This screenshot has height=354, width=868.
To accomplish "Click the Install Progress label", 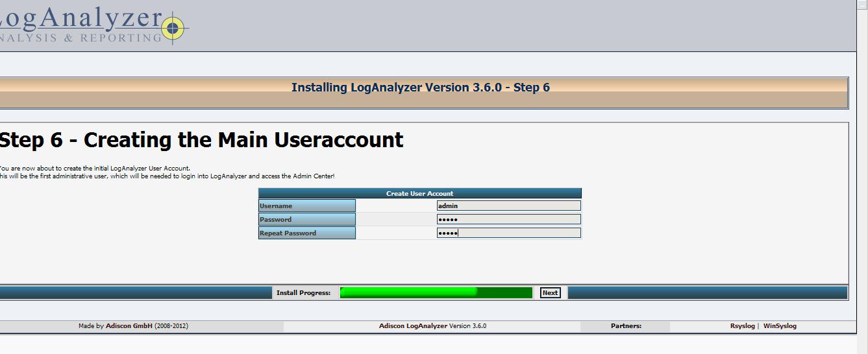I will pos(303,293).
